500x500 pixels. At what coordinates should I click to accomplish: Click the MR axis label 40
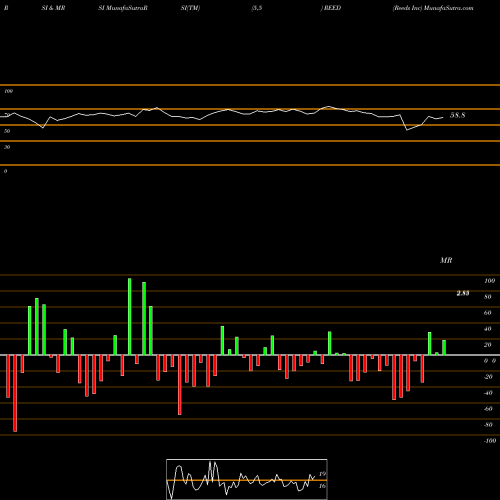pyautogui.click(x=488, y=329)
